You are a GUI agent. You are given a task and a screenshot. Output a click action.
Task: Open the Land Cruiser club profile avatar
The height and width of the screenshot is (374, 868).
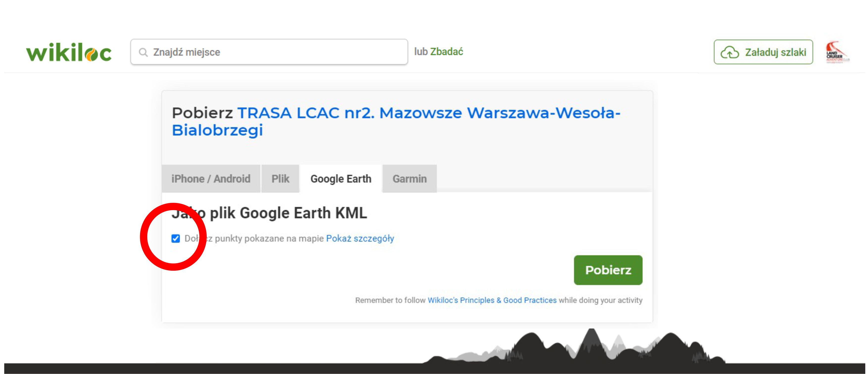837,52
